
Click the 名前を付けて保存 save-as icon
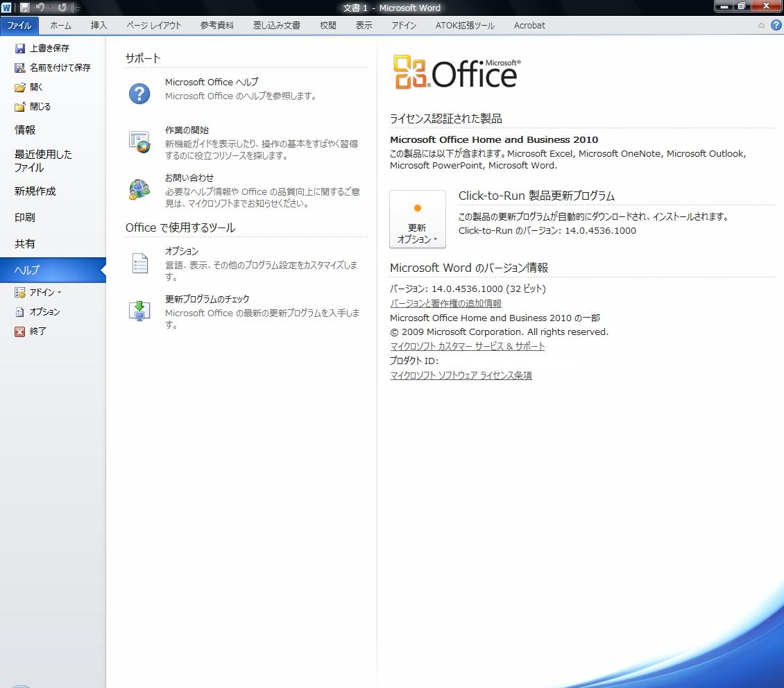pyautogui.click(x=20, y=68)
